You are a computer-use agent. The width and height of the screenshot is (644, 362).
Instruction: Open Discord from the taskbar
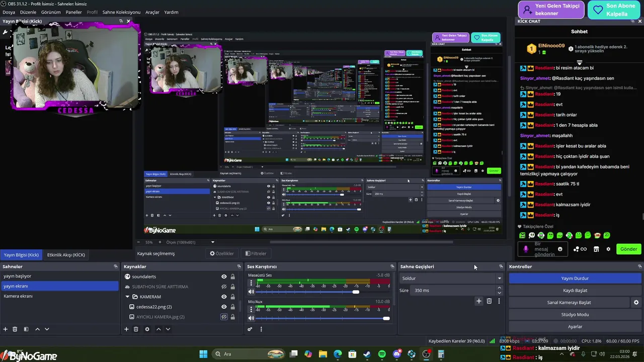(397, 354)
